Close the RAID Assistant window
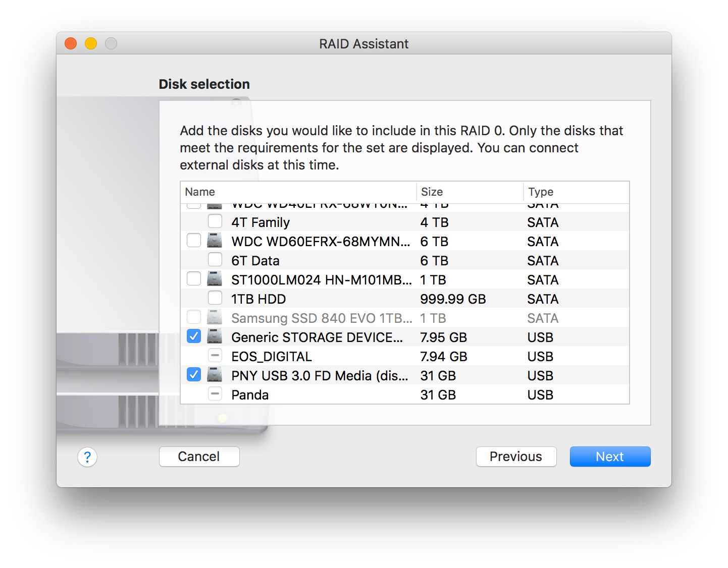The width and height of the screenshot is (728, 568). [x=71, y=43]
